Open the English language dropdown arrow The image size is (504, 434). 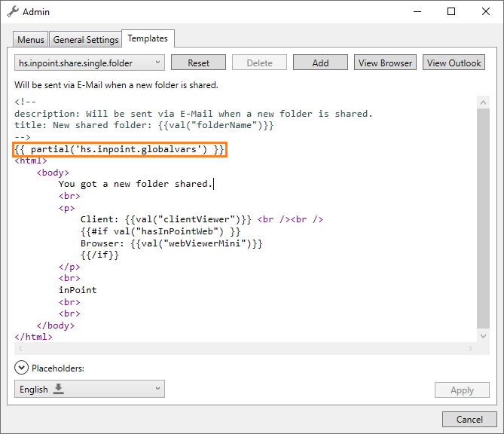(157, 390)
